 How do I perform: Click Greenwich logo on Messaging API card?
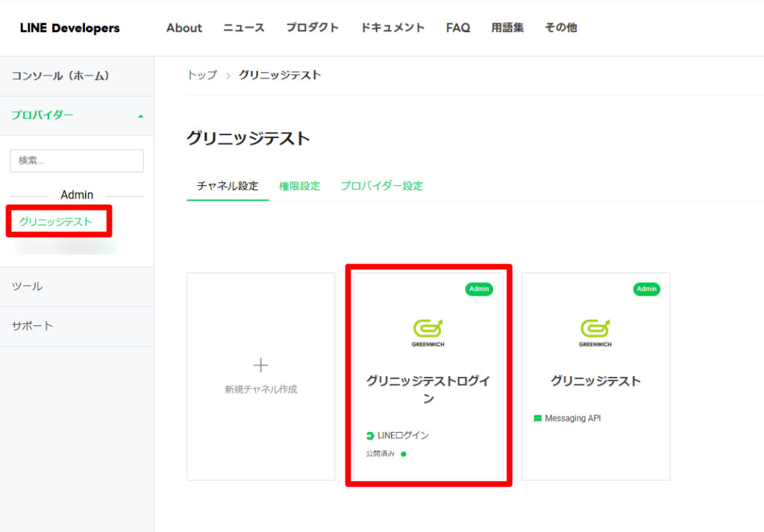(595, 333)
